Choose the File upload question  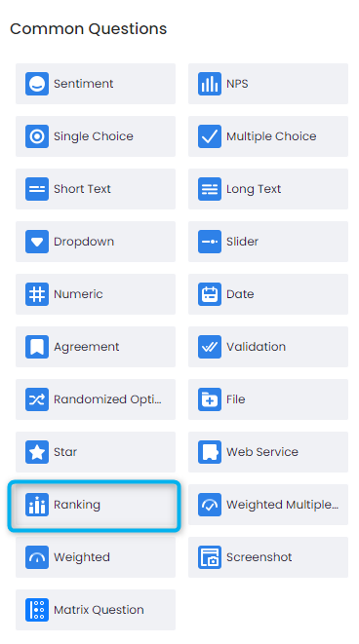click(x=268, y=399)
